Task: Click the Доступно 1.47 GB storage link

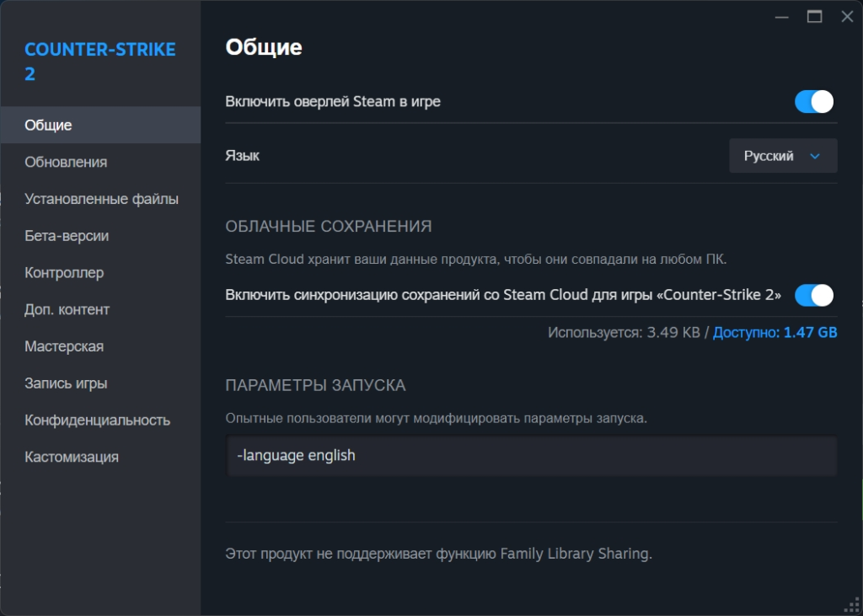Action: [x=775, y=333]
